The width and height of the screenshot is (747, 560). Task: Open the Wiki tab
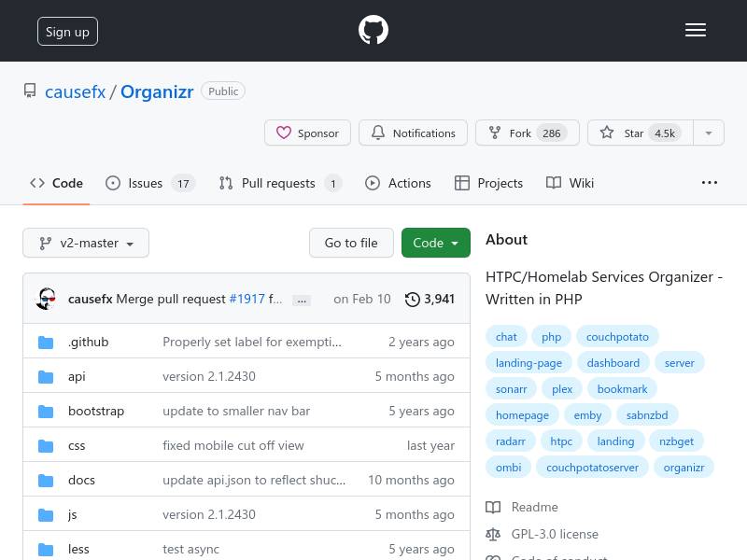pyautogui.click(x=570, y=183)
